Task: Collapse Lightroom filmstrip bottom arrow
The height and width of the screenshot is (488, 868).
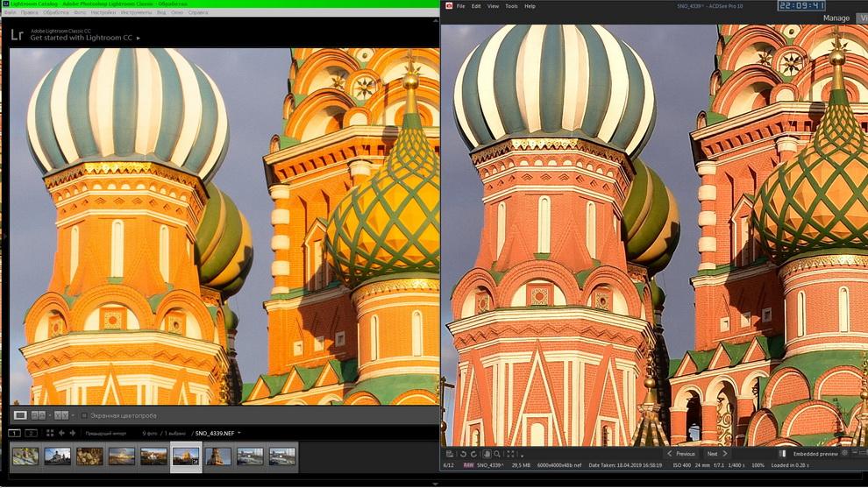Action: [435, 484]
